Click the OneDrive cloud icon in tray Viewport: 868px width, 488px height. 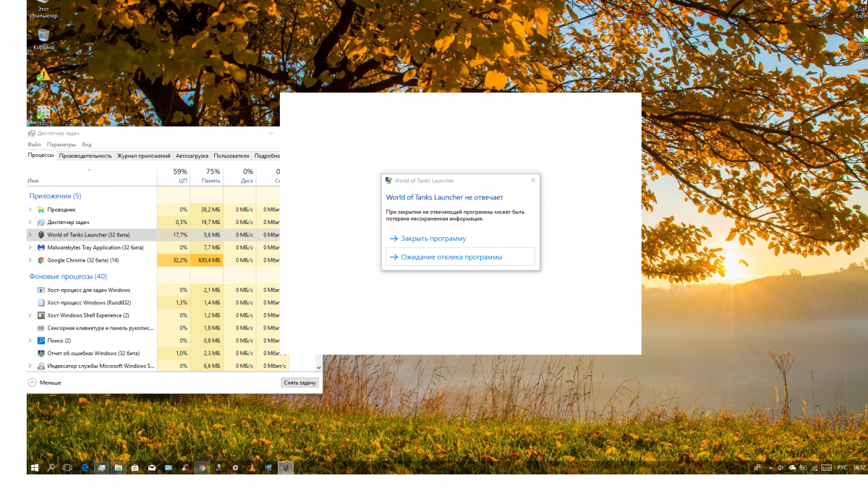pyautogui.click(x=792, y=468)
